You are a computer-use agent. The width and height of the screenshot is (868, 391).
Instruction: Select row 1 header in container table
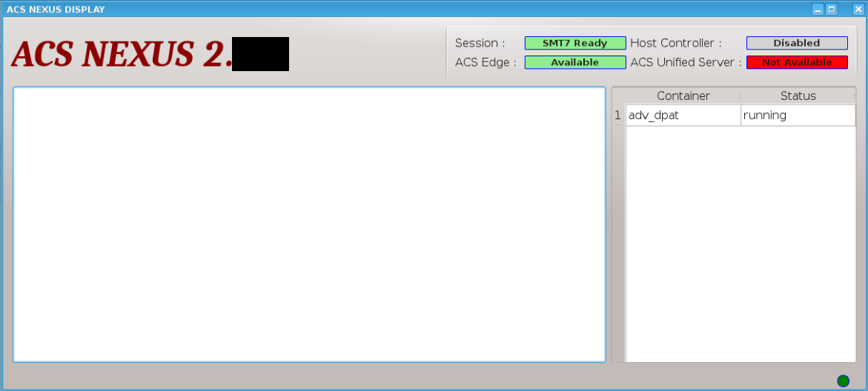coord(617,116)
